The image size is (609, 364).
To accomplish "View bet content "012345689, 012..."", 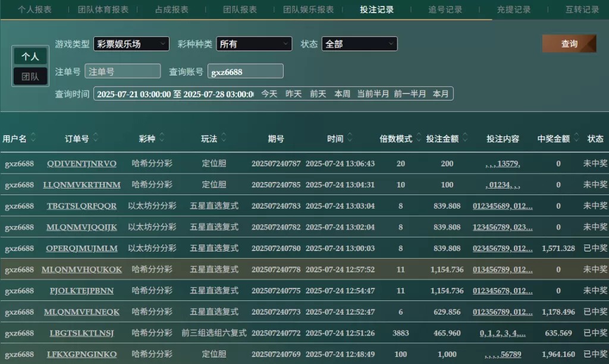I will coord(503,206).
